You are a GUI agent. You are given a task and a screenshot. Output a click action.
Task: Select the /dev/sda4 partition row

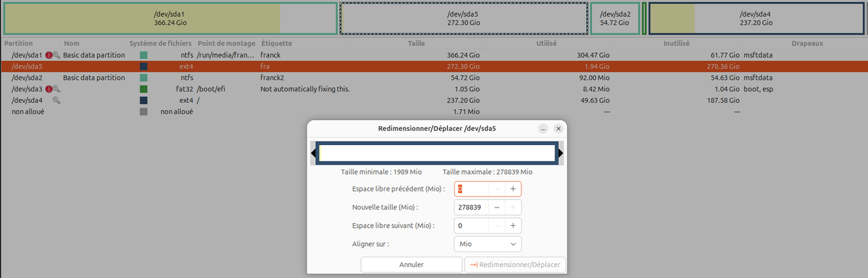coord(434,100)
